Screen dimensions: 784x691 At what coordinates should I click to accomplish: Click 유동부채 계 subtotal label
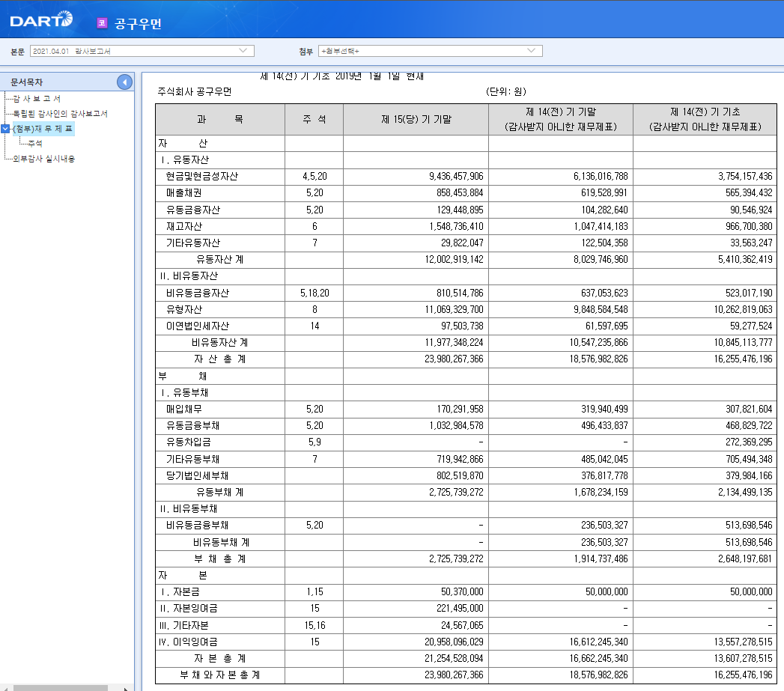click(x=220, y=492)
